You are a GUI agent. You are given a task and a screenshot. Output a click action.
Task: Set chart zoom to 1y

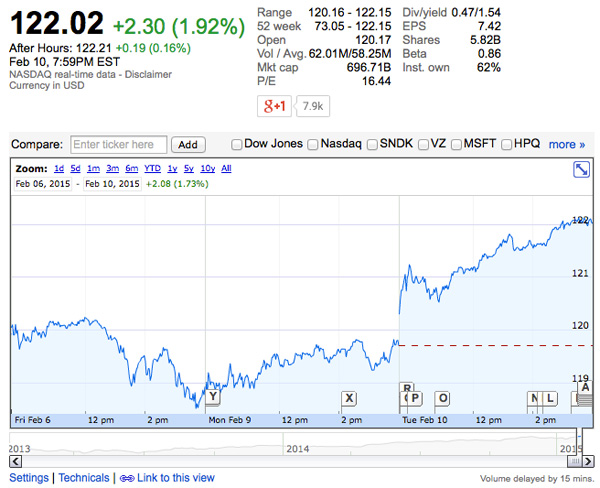click(x=172, y=168)
